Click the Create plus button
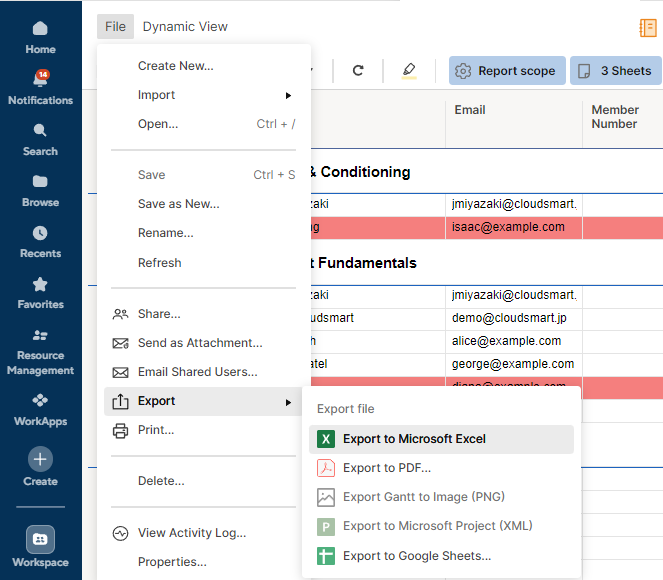The height and width of the screenshot is (580, 663). tap(40, 459)
